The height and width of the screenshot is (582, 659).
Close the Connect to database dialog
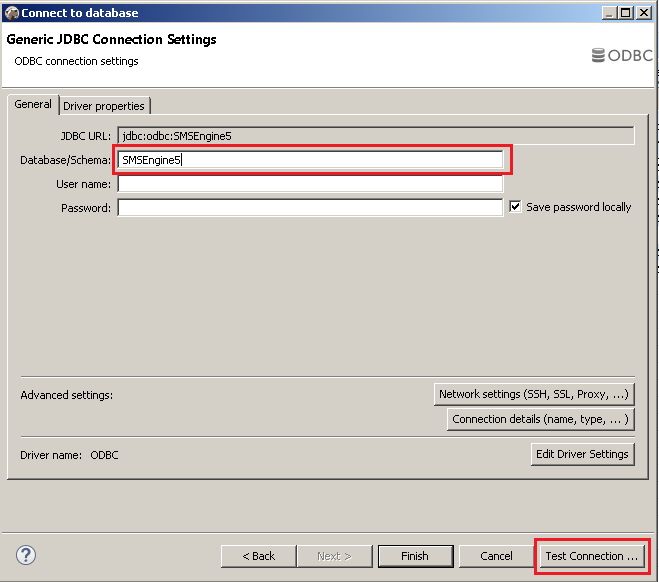click(644, 13)
